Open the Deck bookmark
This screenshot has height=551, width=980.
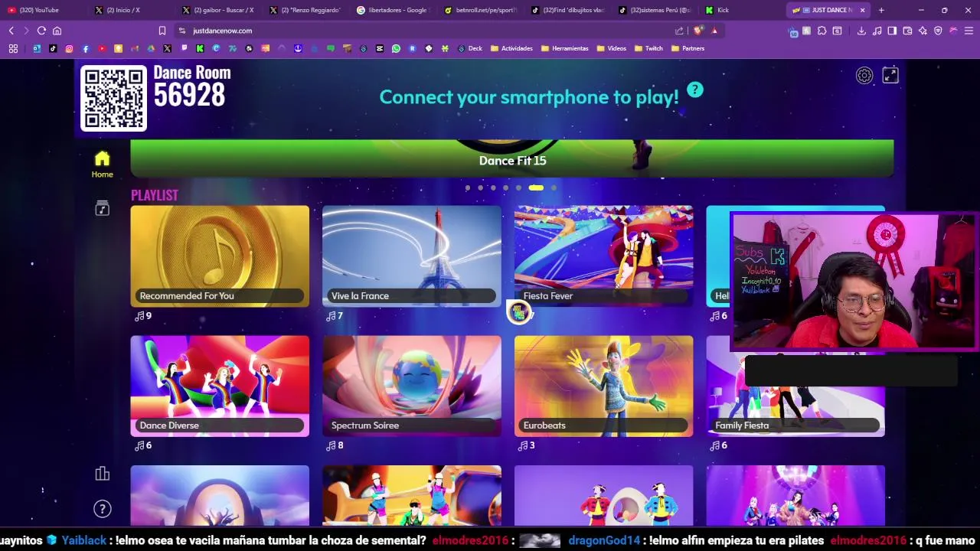coord(470,48)
